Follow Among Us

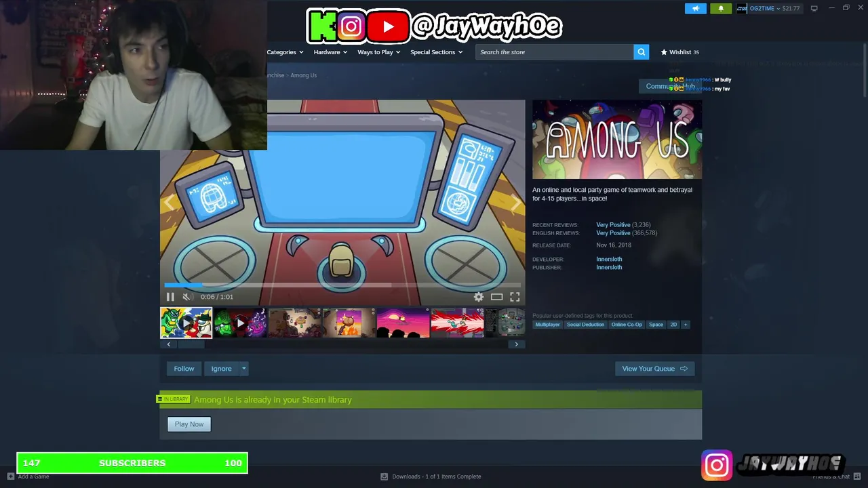(x=184, y=369)
